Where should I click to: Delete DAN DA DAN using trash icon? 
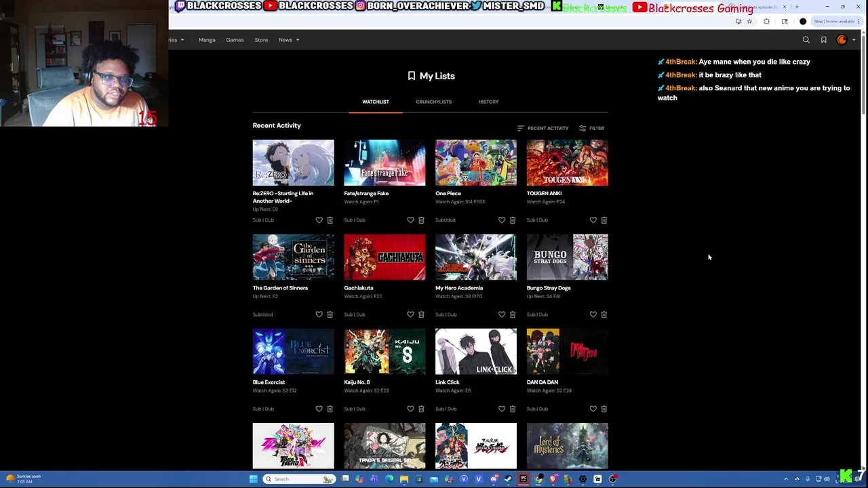click(604, 409)
